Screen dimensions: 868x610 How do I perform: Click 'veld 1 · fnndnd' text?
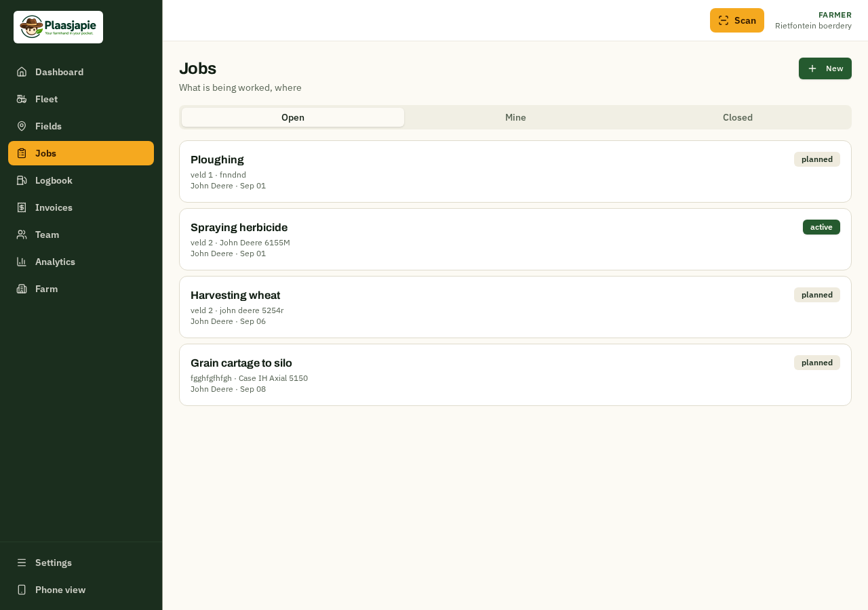click(x=218, y=175)
